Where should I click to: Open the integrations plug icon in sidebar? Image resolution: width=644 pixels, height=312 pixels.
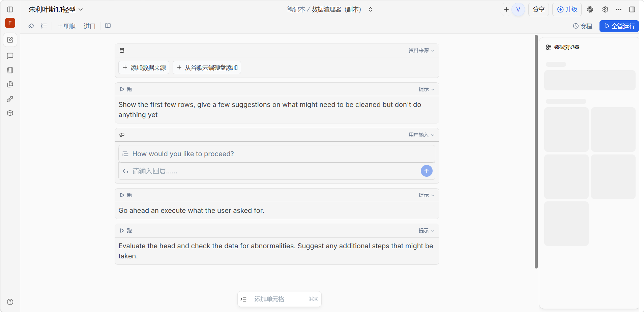10,99
